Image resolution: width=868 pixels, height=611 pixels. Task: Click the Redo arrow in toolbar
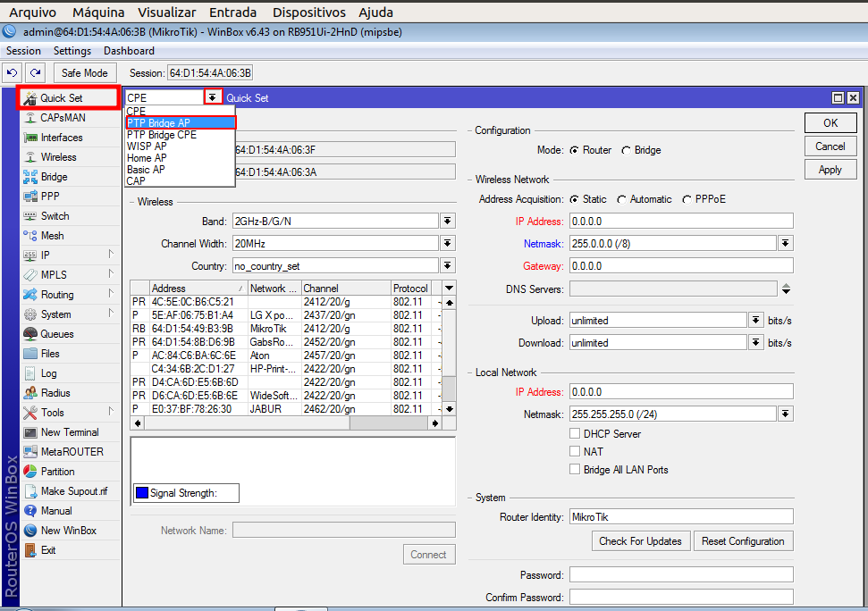[35, 72]
